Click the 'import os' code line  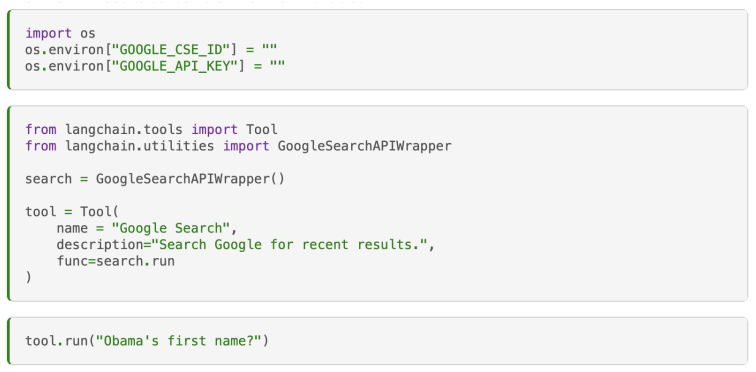(60, 34)
